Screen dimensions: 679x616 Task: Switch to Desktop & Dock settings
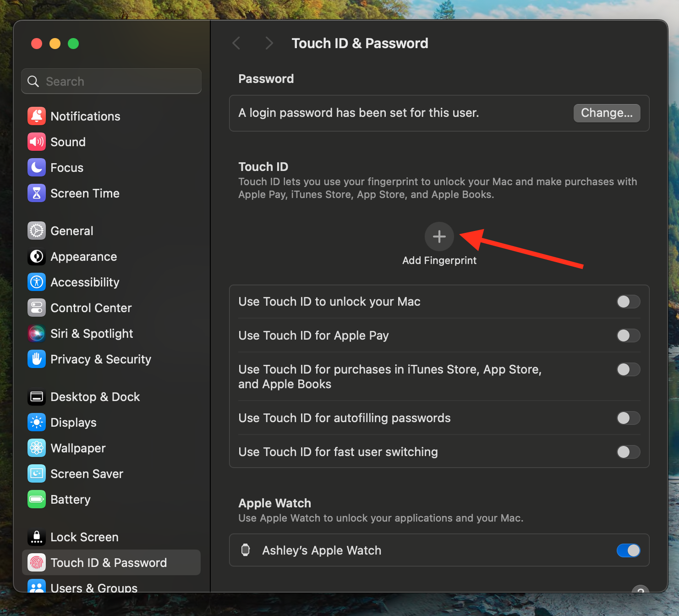click(95, 397)
